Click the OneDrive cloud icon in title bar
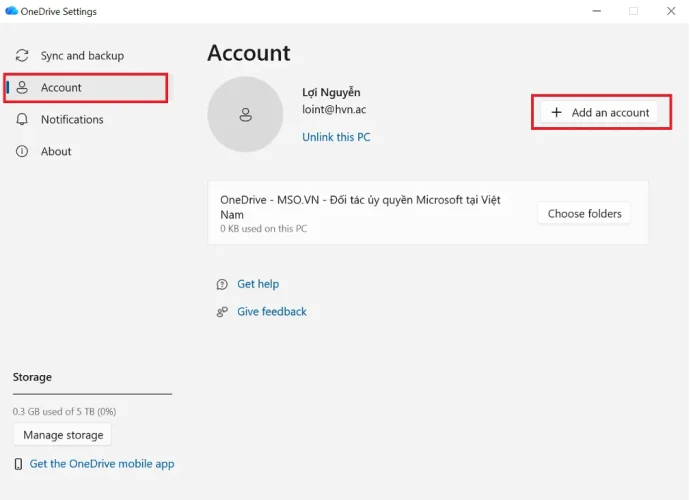 (11, 11)
